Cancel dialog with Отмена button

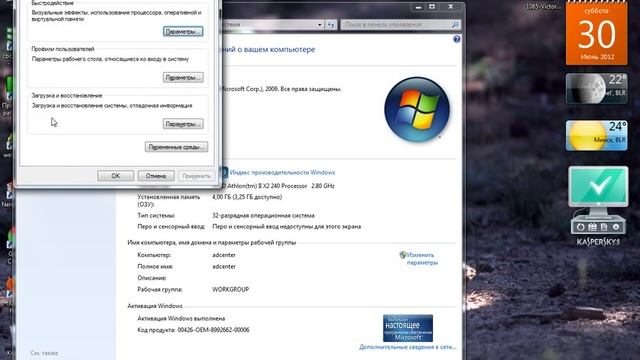tap(156, 176)
